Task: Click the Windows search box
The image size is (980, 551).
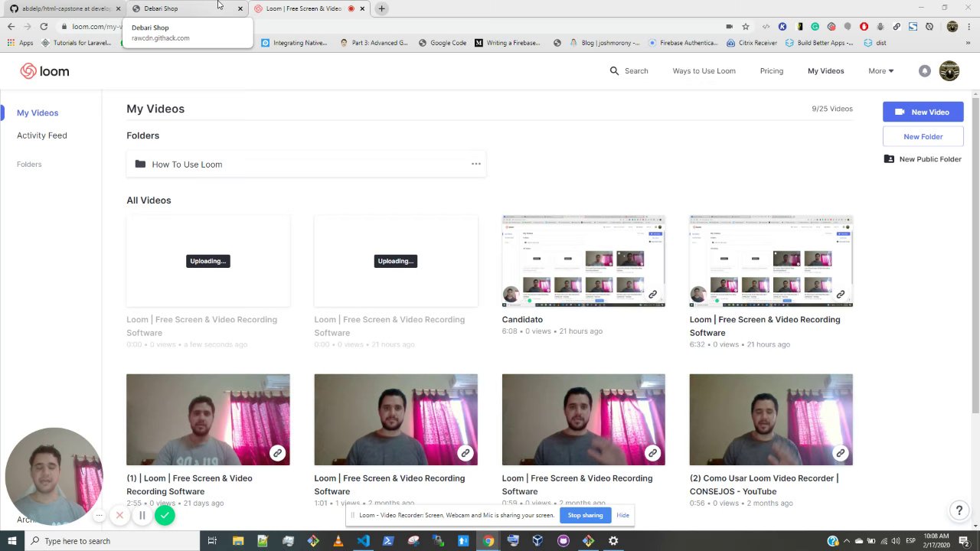Action: pos(112,541)
